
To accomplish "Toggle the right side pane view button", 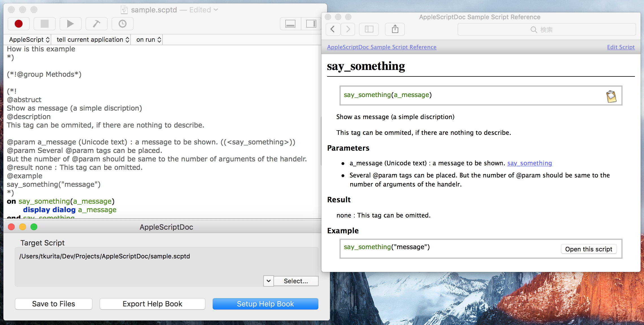I will click(x=311, y=24).
